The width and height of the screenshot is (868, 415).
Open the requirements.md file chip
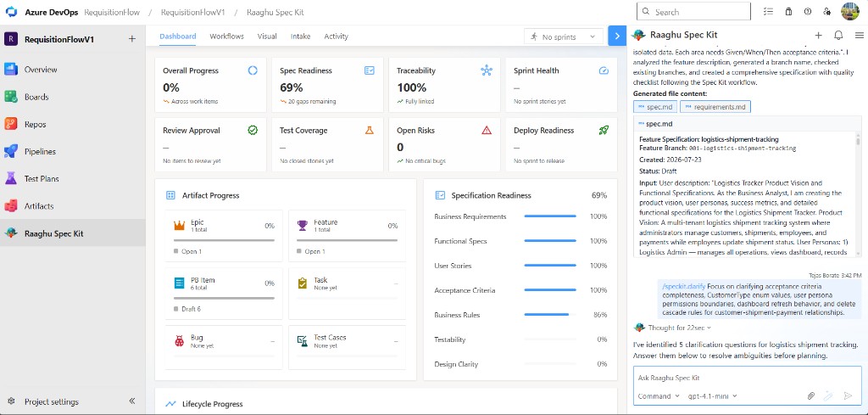click(715, 106)
